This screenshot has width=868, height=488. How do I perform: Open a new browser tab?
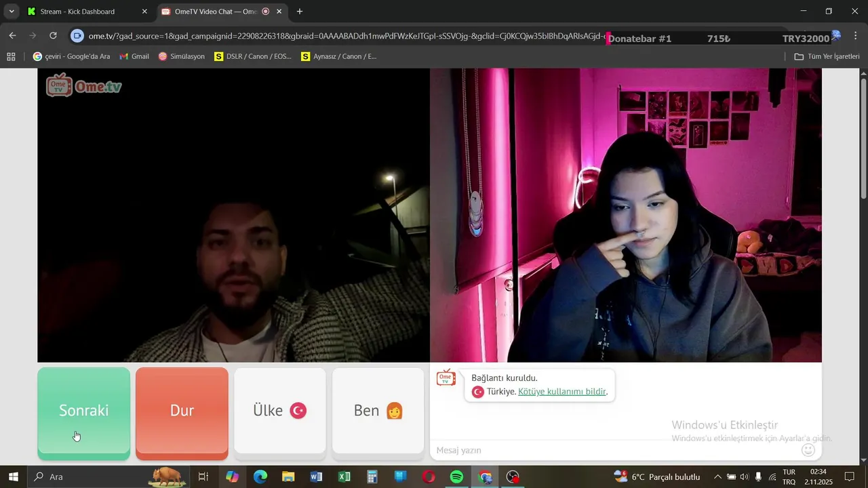tap(300, 12)
